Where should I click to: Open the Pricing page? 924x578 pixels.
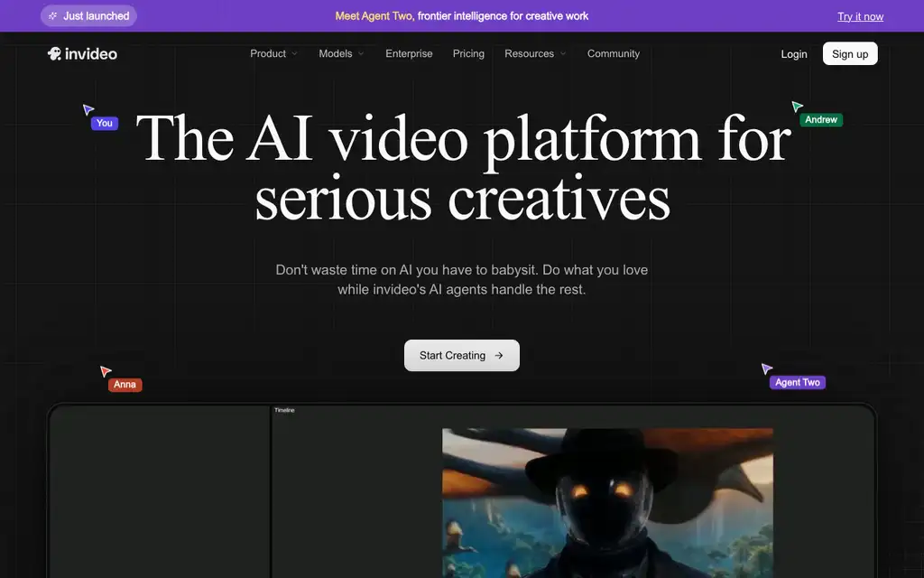468,53
